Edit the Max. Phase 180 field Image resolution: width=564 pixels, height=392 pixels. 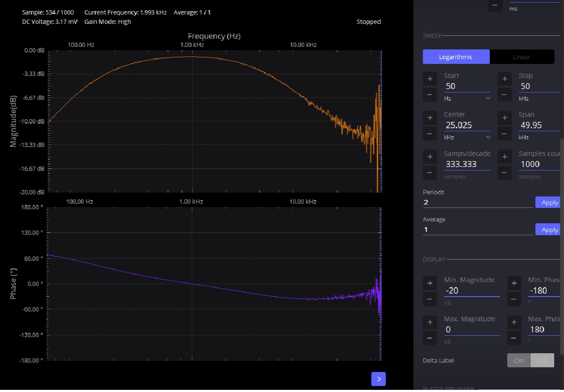pyautogui.click(x=544, y=329)
